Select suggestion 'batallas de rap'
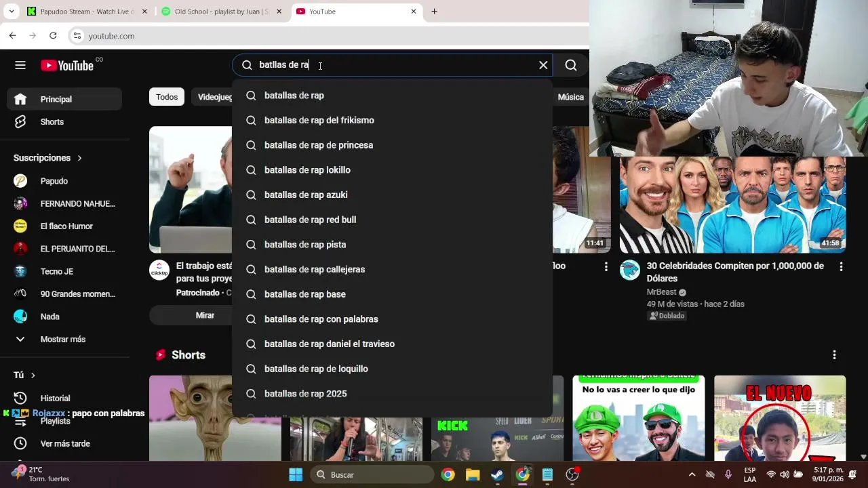 [x=392, y=96]
